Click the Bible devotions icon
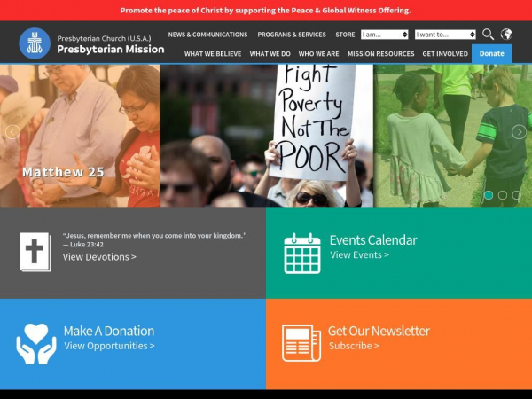 coord(35,252)
